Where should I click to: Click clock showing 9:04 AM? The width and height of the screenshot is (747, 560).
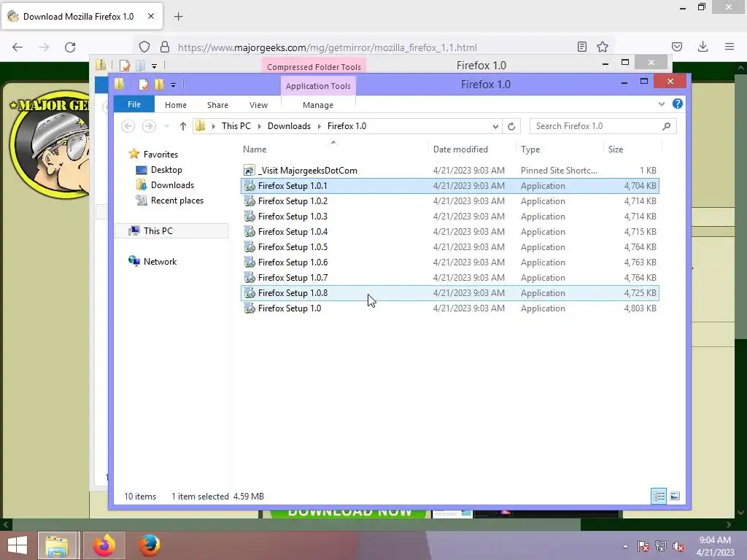click(715, 540)
